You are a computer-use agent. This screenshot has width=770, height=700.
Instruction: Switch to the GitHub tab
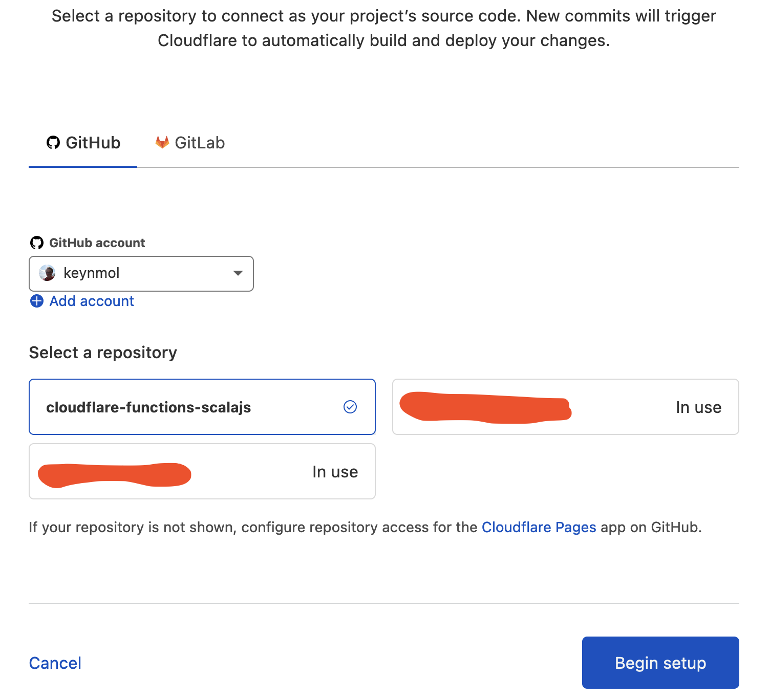click(x=83, y=143)
